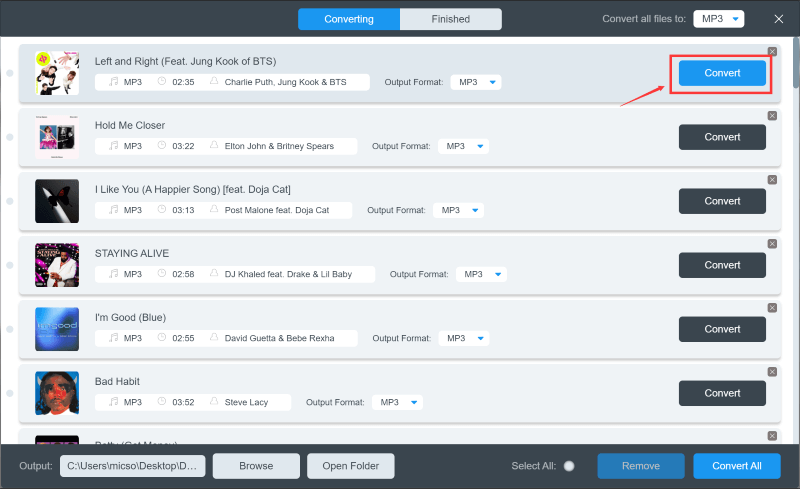The image size is (800, 489).
Task: Remove the I'm Good (Blue) track via its X icon
Action: (772, 308)
